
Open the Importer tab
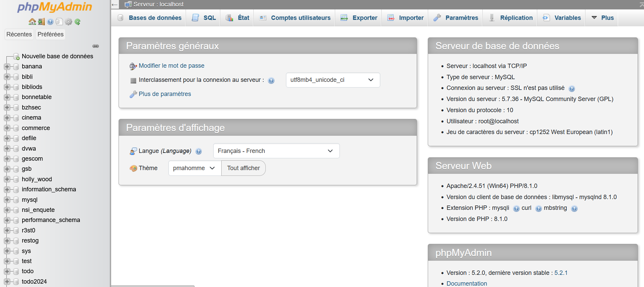point(405,18)
